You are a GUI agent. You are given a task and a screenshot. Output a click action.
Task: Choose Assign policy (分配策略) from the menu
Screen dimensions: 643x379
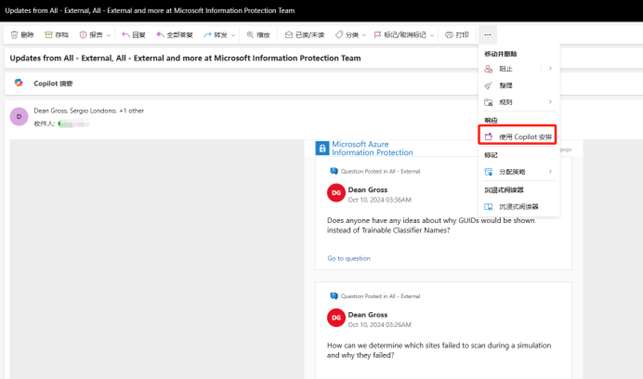(x=519, y=172)
